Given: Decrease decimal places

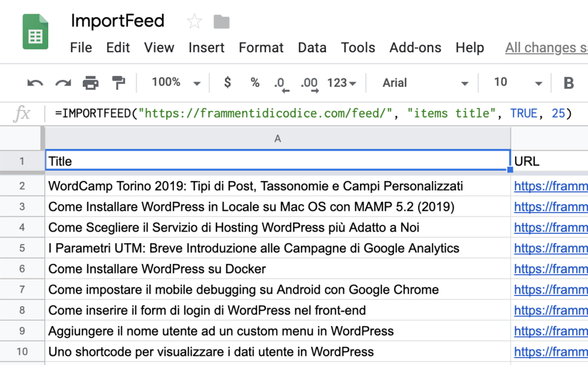Looking at the screenshot, I should coord(281,84).
